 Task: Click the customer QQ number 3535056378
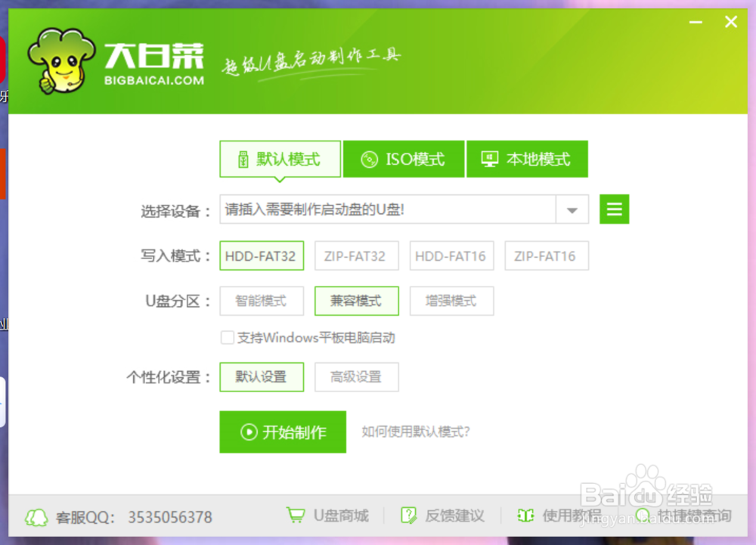(169, 518)
